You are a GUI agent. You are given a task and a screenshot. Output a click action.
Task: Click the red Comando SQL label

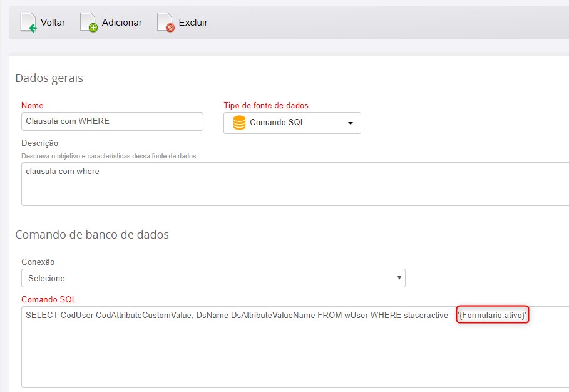click(x=49, y=299)
